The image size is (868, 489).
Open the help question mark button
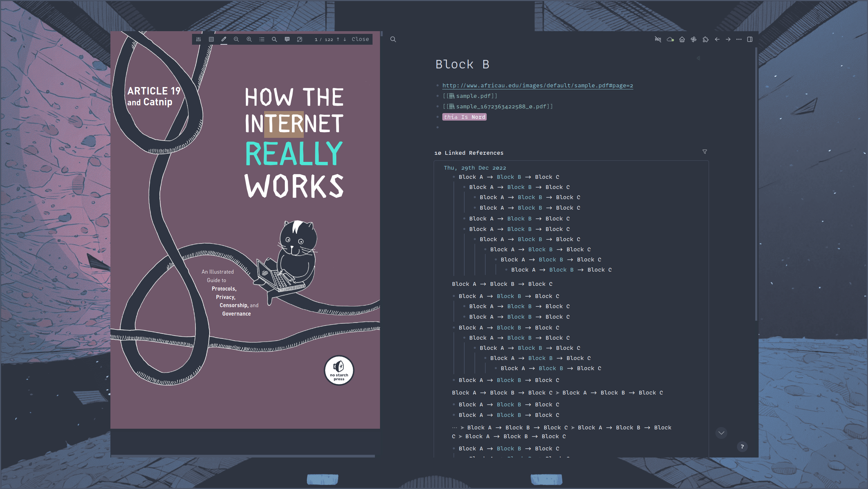pyautogui.click(x=742, y=447)
